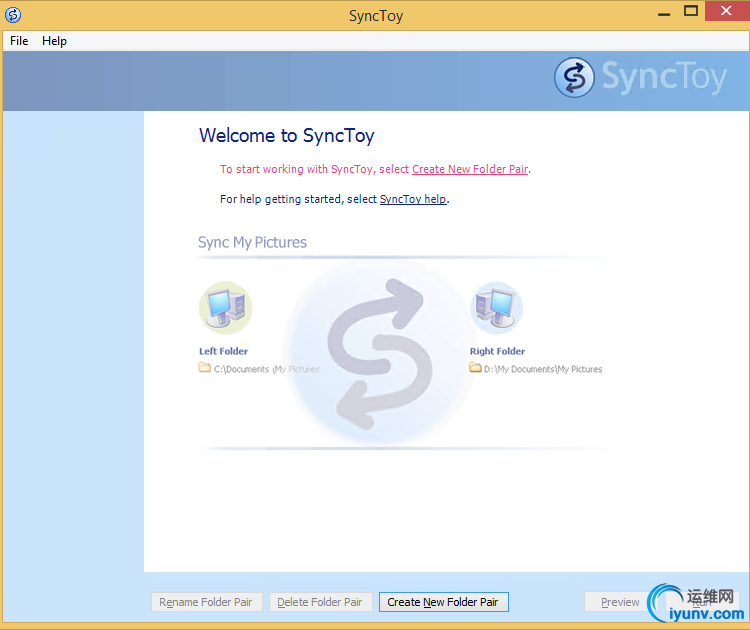Click the SyncToy logo in the banner

pos(640,77)
